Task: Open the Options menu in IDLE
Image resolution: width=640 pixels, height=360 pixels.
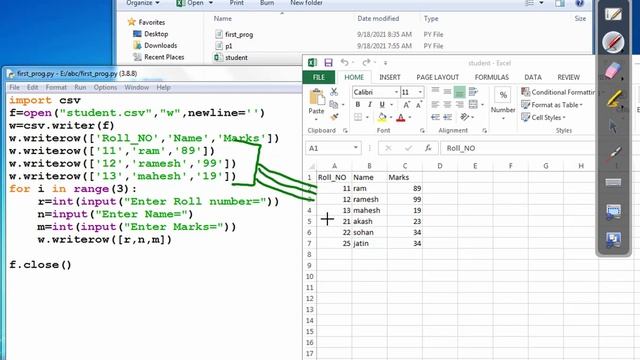Action: click(x=105, y=87)
